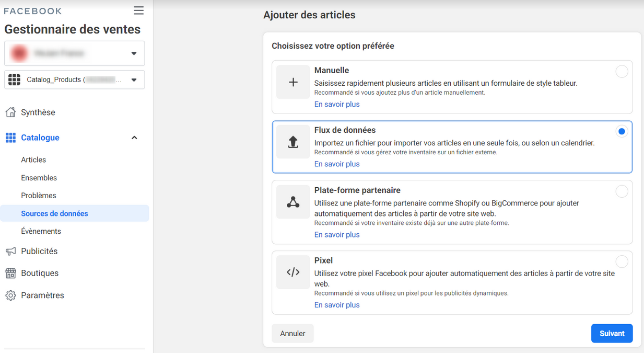644x353 pixels.
Task: Go to Évènements under Catalogue
Action: click(x=41, y=231)
